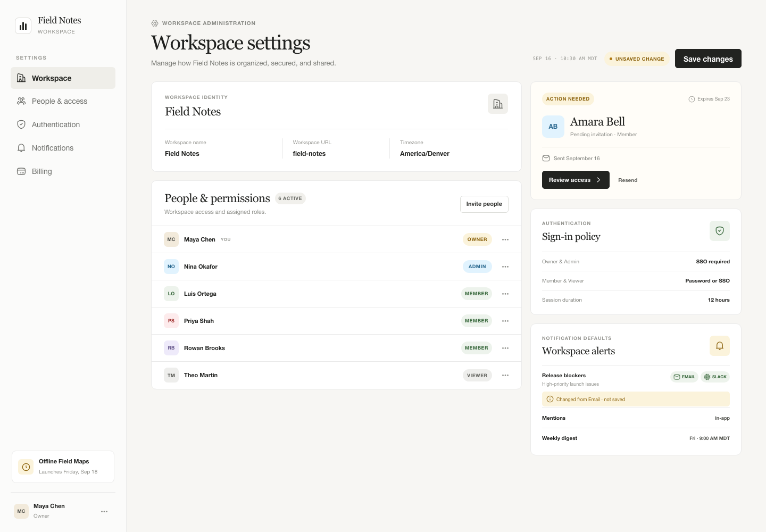This screenshot has width=766, height=532.
Task: Click the Workspace URL value field-notes
Action: click(x=309, y=154)
